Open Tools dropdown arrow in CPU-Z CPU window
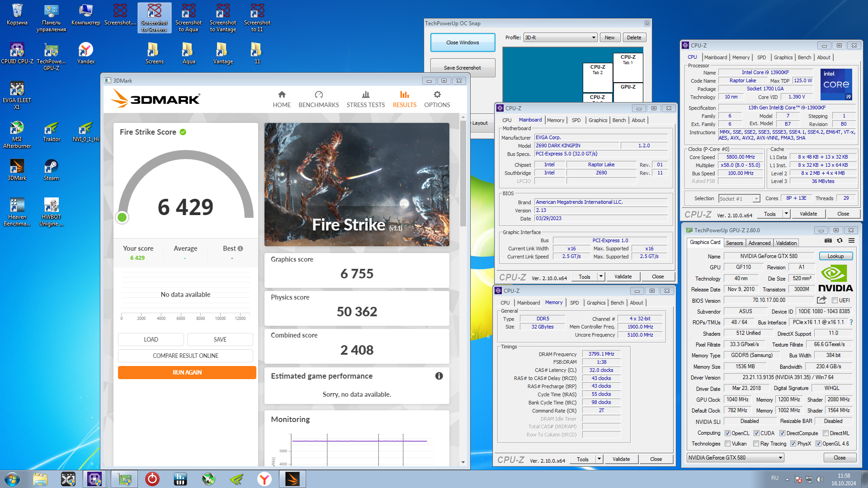Viewport: 868px width, 488px height. pos(786,214)
